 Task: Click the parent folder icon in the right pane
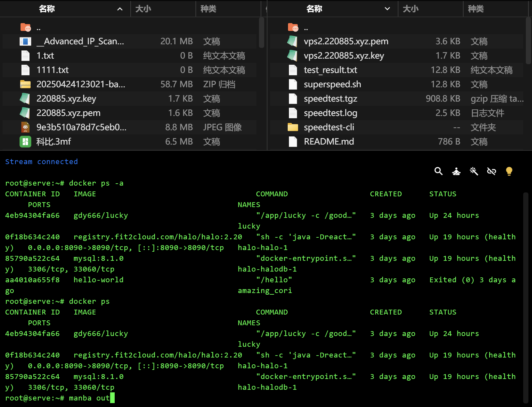click(x=293, y=27)
